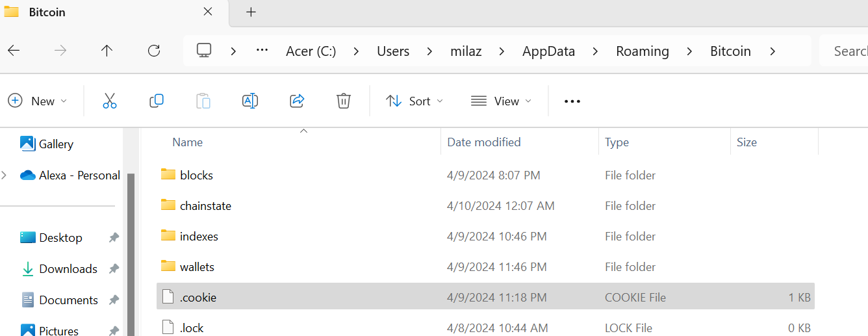Sort by the Name column header
This screenshot has height=336, width=868.
pos(188,142)
